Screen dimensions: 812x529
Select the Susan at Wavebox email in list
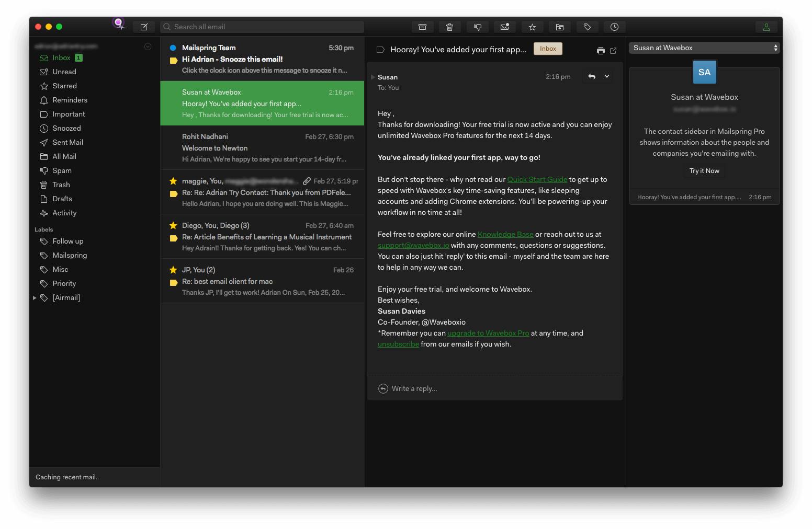[262, 103]
